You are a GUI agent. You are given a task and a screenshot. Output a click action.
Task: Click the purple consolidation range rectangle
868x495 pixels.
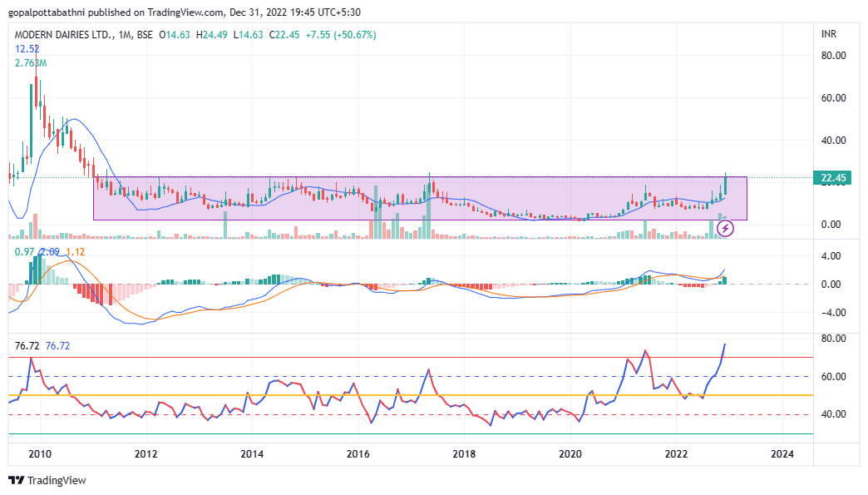click(x=420, y=198)
